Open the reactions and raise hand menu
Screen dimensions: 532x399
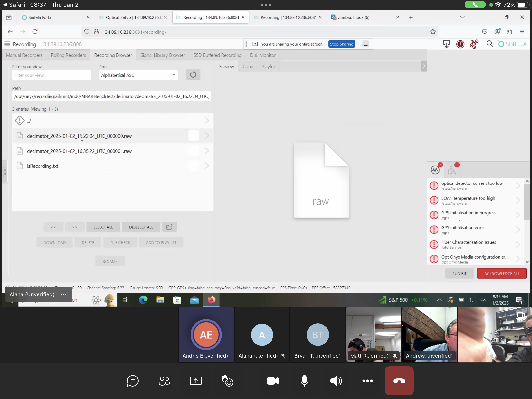(x=227, y=381)
